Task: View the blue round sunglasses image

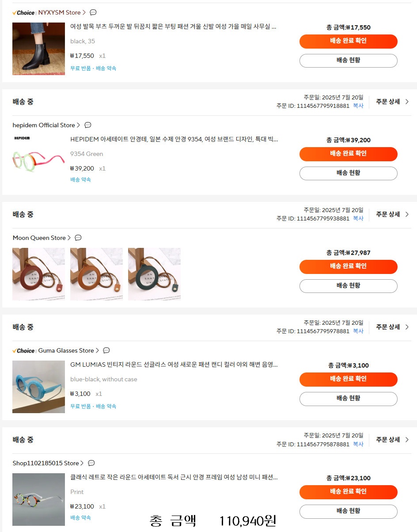Action: click(38, 387)
